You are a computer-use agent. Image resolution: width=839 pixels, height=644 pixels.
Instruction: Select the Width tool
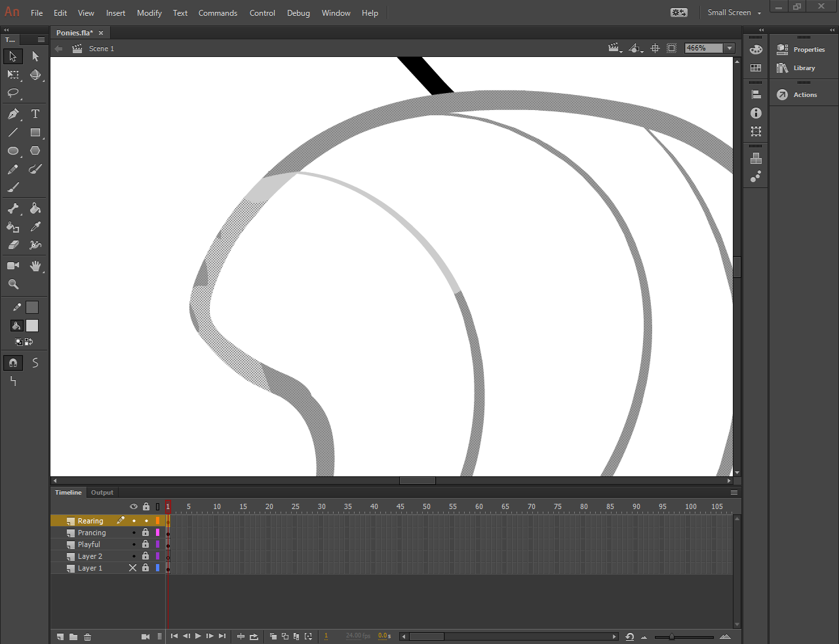[x=35, y=245]
